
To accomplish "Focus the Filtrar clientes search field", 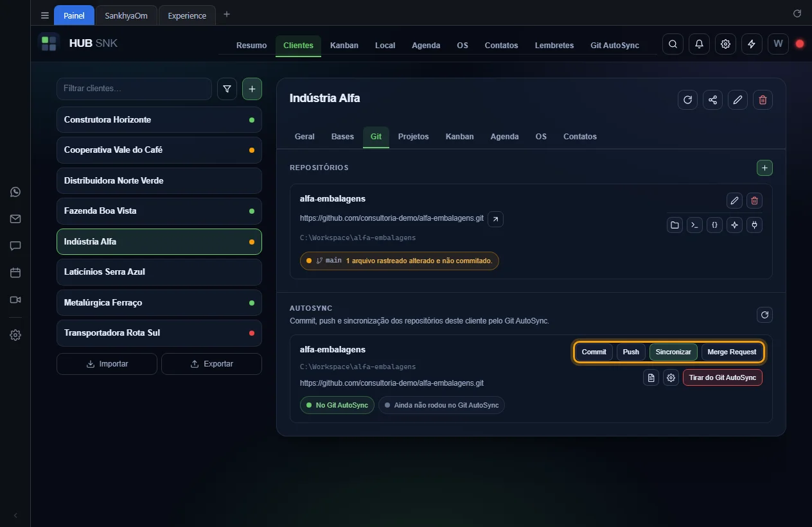I will tap(134, 89).
